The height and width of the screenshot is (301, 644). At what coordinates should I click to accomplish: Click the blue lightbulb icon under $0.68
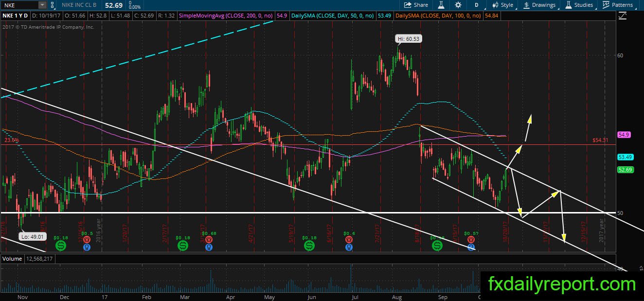[209, 248]
